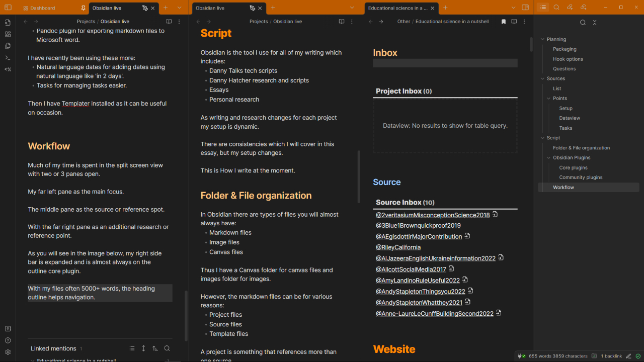Open settings gear in the left ribbon
Image resolution: width=644 pixels, height=362 pixels.
click(x=8, y=352)
